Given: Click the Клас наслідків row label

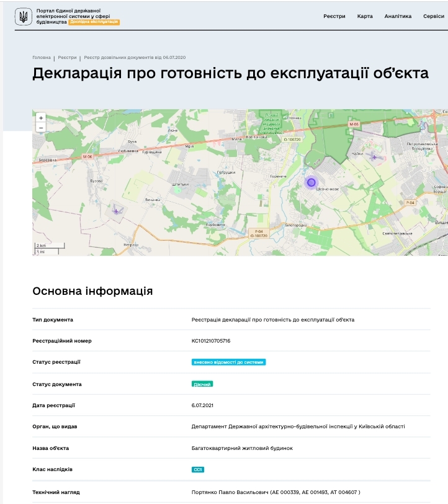Looking at the screenshot, I should point(52,469).
